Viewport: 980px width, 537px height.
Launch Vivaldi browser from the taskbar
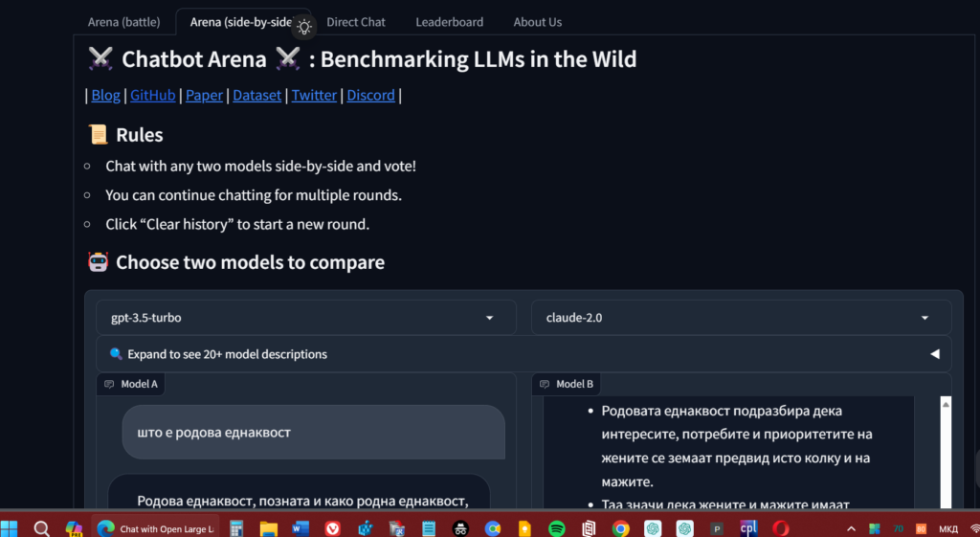pyautogui.click(x=332, y=529)
